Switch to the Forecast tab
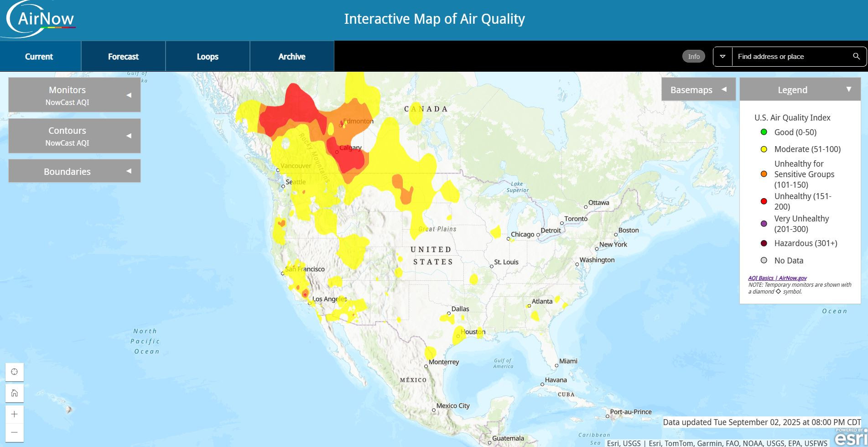Viewport: 868px width, 447px height. 123,56
